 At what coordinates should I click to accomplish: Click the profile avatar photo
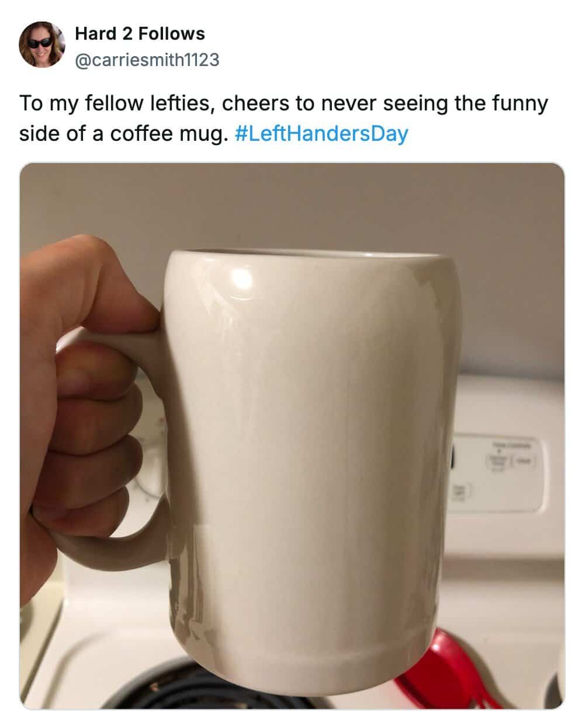[41, 45]
